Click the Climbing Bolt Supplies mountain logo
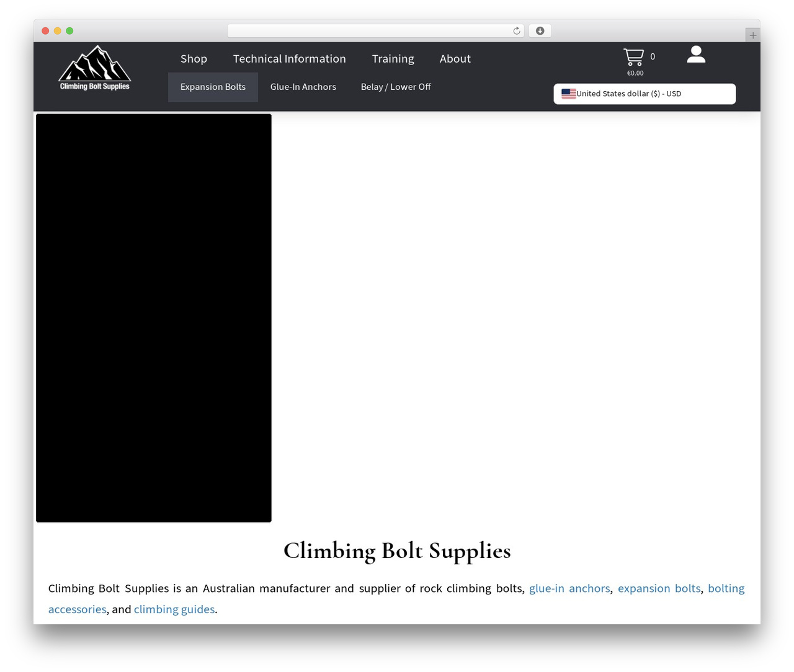This screenshot has width=794, height=672. [x=95, y=68]
